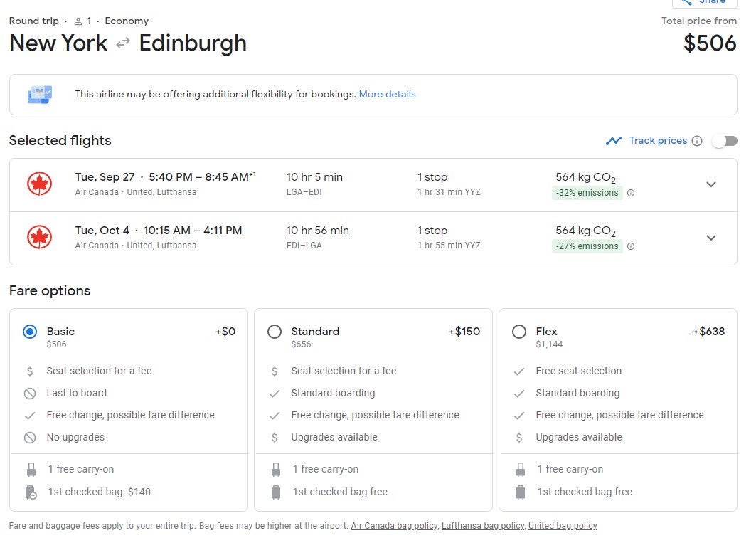
Task: Expand the Tue, Sep 27 flight details
Action: 710,184
